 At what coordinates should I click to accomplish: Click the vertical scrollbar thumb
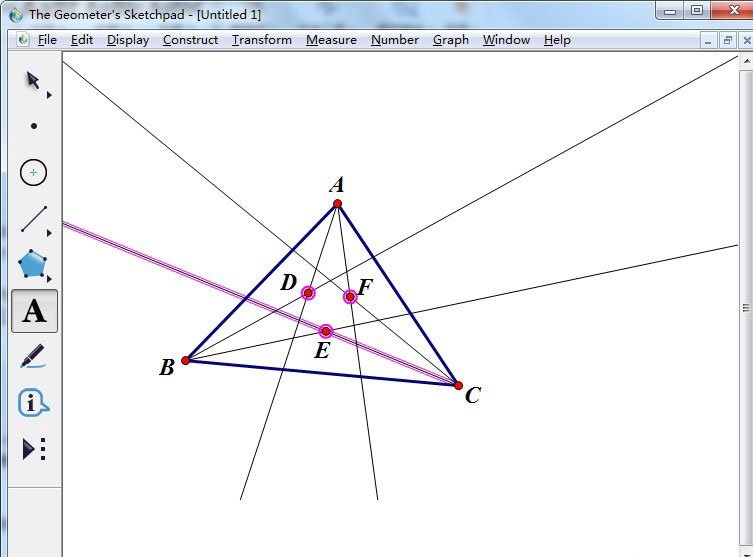coord(746,307)
